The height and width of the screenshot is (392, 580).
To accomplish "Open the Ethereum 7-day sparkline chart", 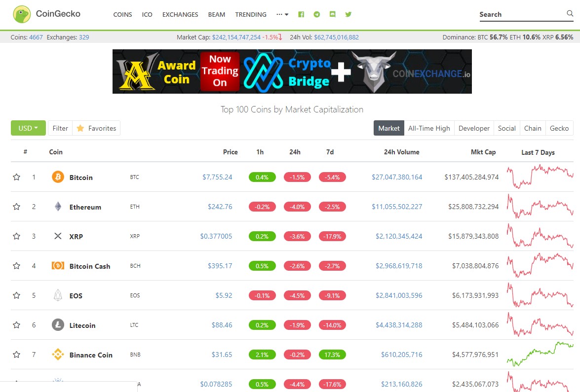I will tap(540, 206).
